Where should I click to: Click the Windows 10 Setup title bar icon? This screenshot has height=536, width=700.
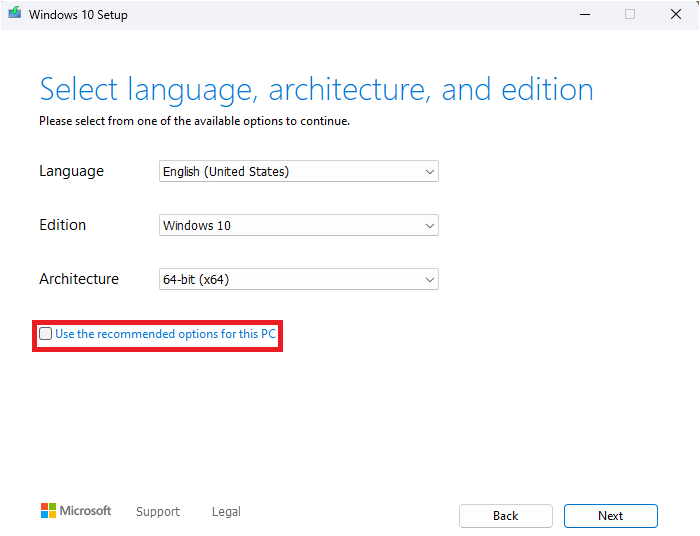(15, 13)
